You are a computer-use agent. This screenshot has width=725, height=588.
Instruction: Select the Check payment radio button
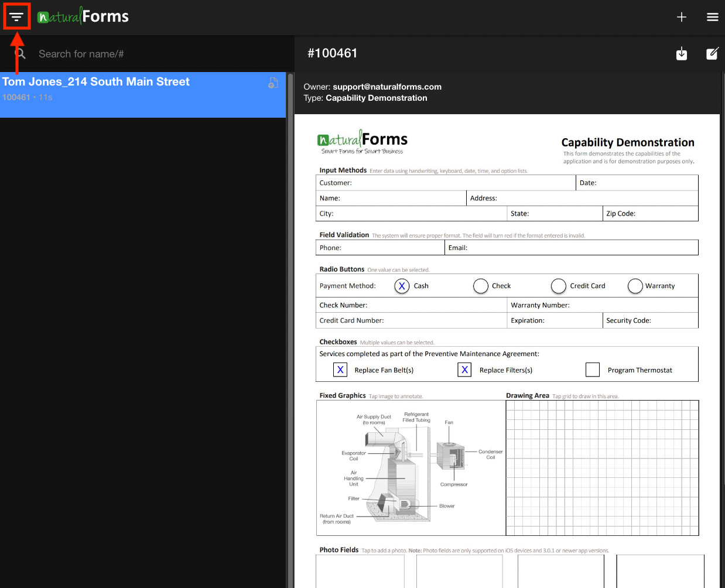coord(481,286)
